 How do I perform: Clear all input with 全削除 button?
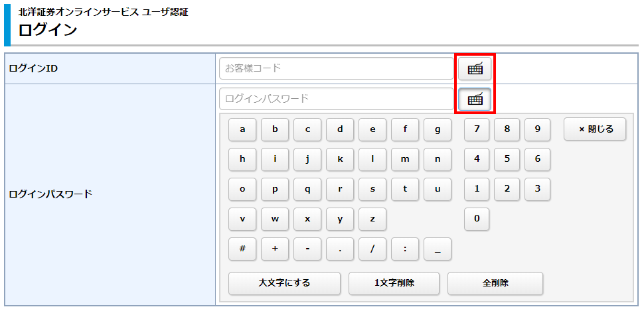pos(495,283)
